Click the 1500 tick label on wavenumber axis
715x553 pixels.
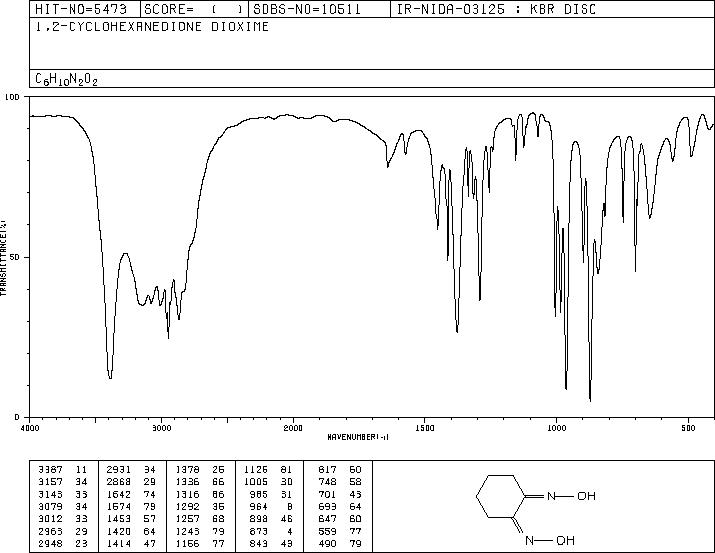pyautogui.click(x=425, y=428)
